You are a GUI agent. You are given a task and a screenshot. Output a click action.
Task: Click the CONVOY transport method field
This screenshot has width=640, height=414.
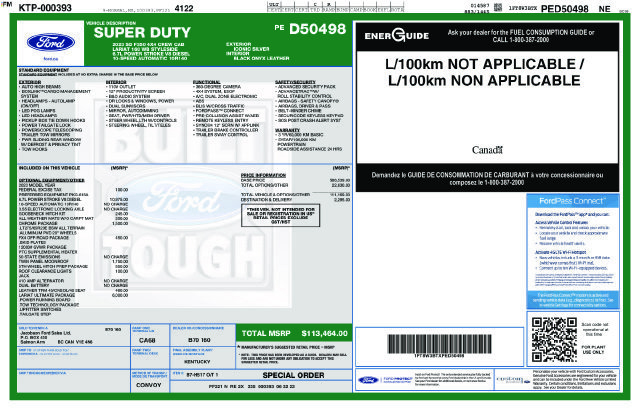pos(149,385)
